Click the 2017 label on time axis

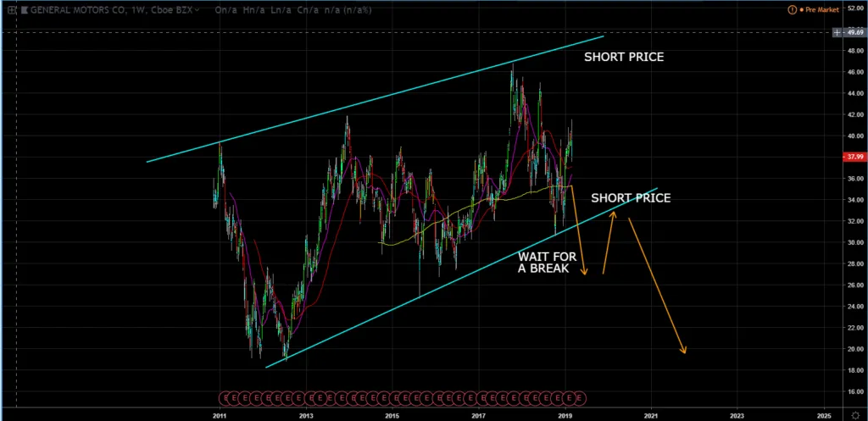click(x=478, y=415)
